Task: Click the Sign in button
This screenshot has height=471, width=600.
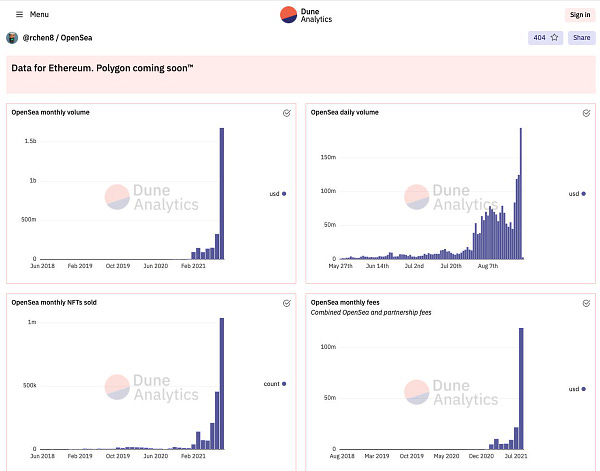Action: (580, 15)
